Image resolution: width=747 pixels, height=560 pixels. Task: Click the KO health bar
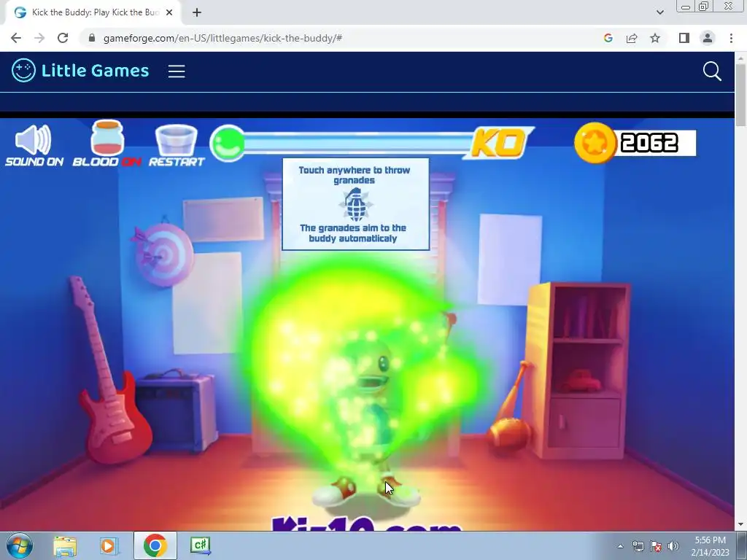coord(371,143)
